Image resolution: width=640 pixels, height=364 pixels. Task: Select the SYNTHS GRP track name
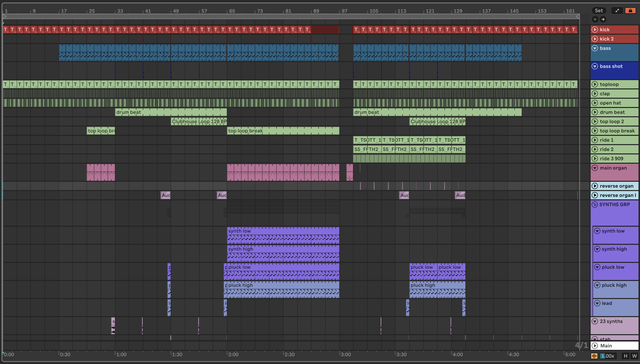(x=615, y=204)
